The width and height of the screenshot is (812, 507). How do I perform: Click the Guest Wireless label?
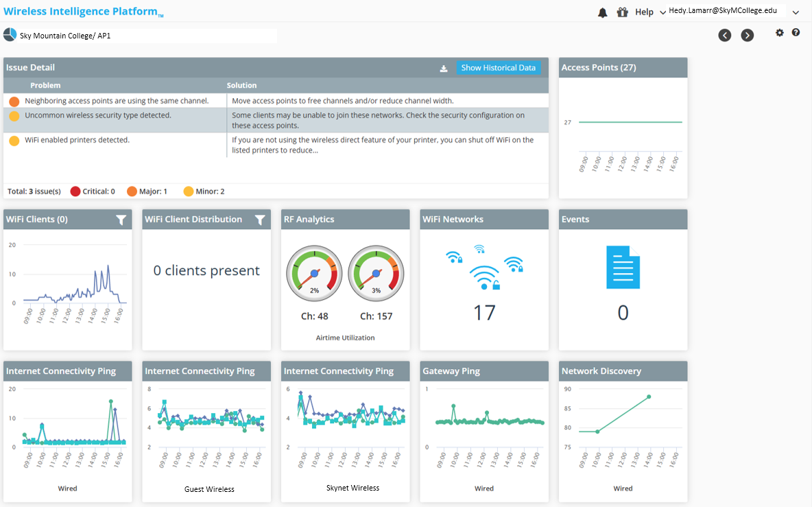pyautogui.click(x=209, y=489)
